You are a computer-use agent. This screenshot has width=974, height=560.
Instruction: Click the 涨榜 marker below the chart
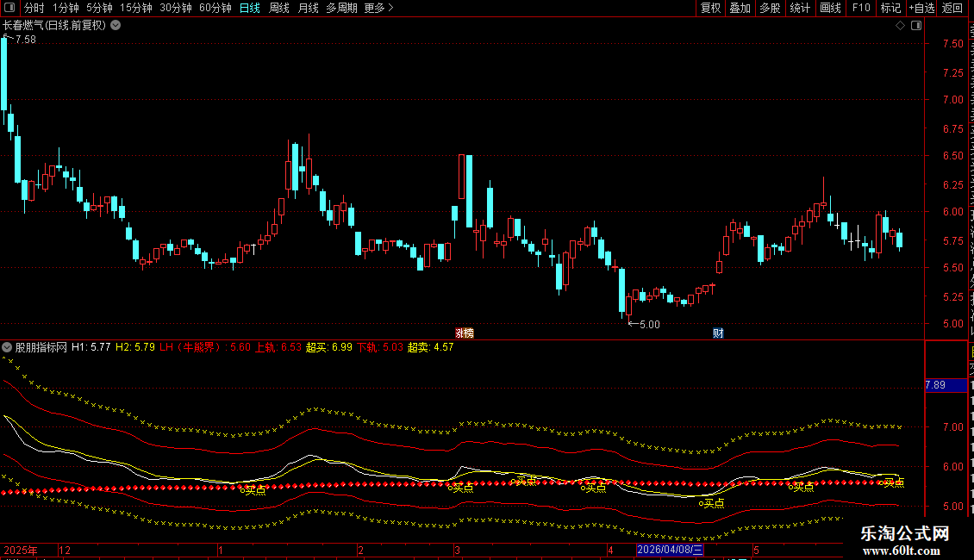click(465, 333)
